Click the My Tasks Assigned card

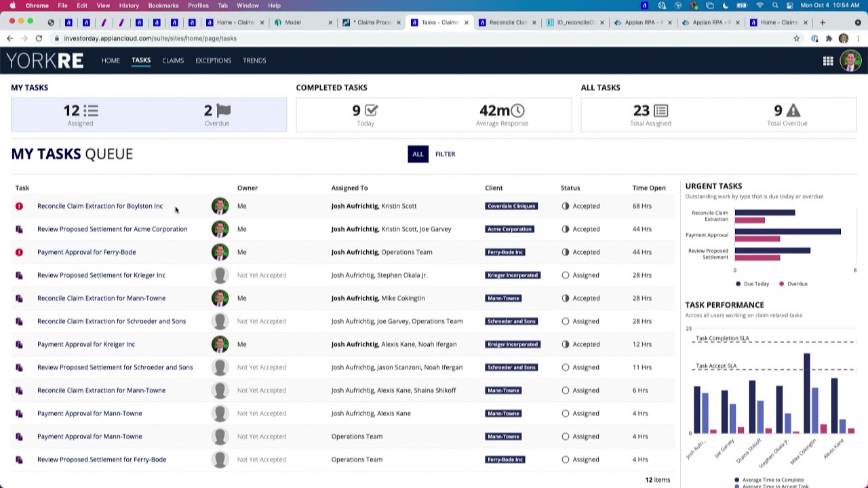(x=81, y=115)
